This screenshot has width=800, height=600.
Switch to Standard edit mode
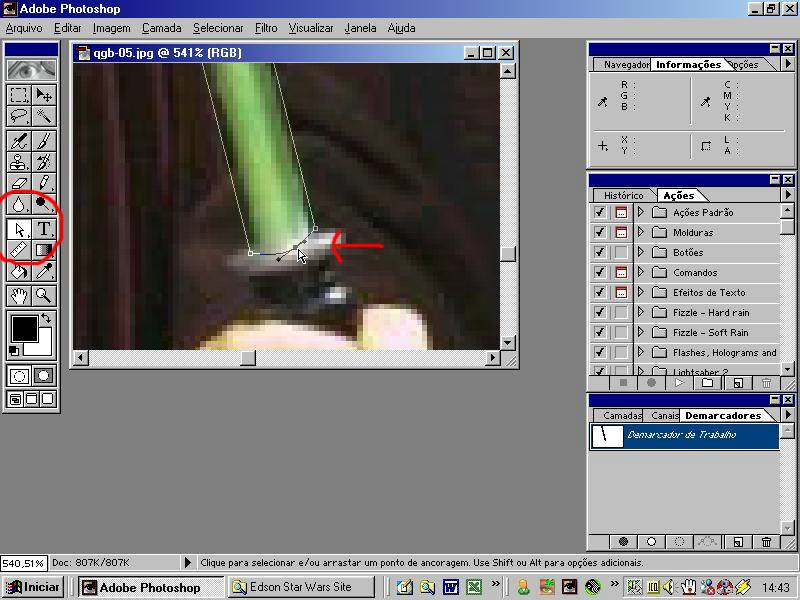coord(19,377)
